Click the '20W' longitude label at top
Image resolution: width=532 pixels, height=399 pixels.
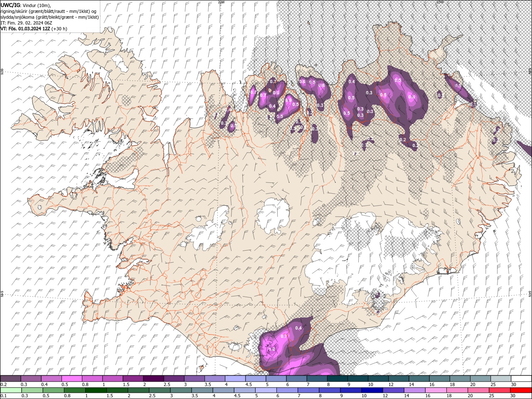(x=221, y=2)
